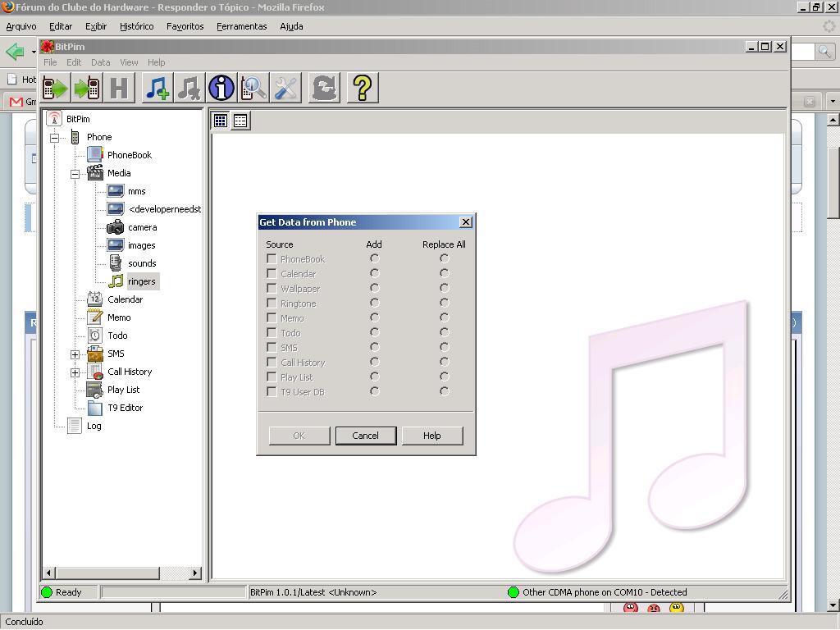Close the Get Data from Phone dialog
The width and height of the screenshot is (840, 630).
[466, 221]
